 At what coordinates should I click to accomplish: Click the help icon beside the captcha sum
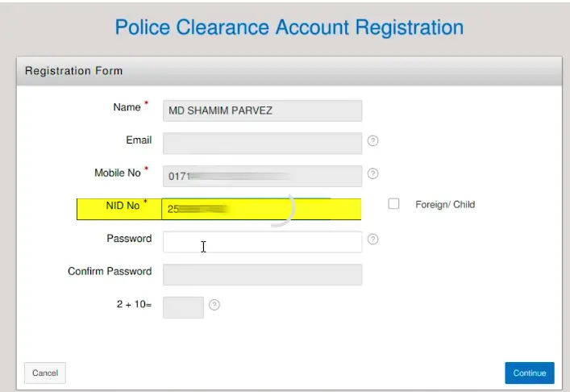click(214, 305)
